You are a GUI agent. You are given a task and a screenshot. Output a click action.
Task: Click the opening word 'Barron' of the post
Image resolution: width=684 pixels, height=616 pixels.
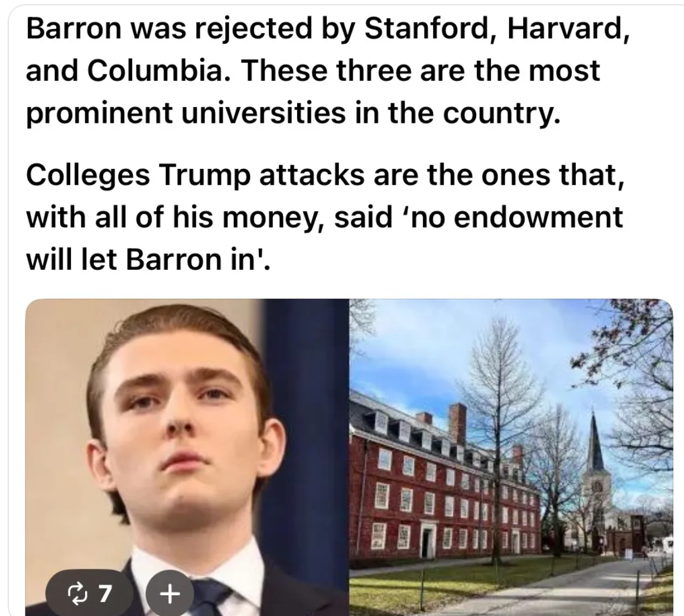point(73,28)
